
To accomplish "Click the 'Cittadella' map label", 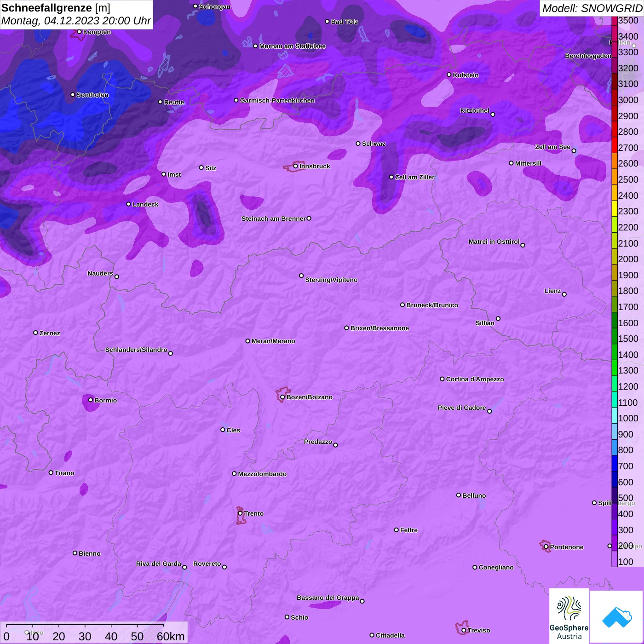I will tap(390, 635).
